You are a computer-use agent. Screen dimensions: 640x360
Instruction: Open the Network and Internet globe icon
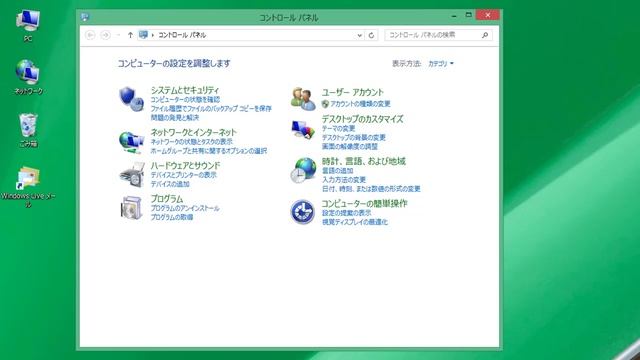coord(131,142)
